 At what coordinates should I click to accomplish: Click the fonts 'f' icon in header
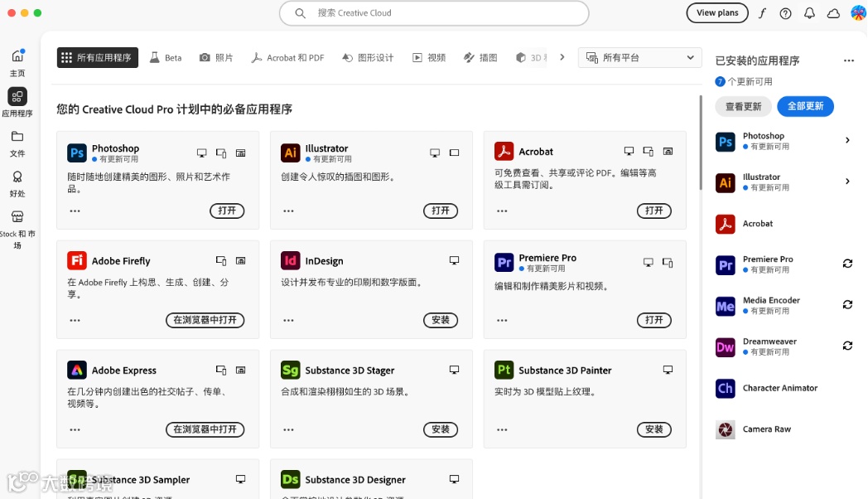click(762, 13)
